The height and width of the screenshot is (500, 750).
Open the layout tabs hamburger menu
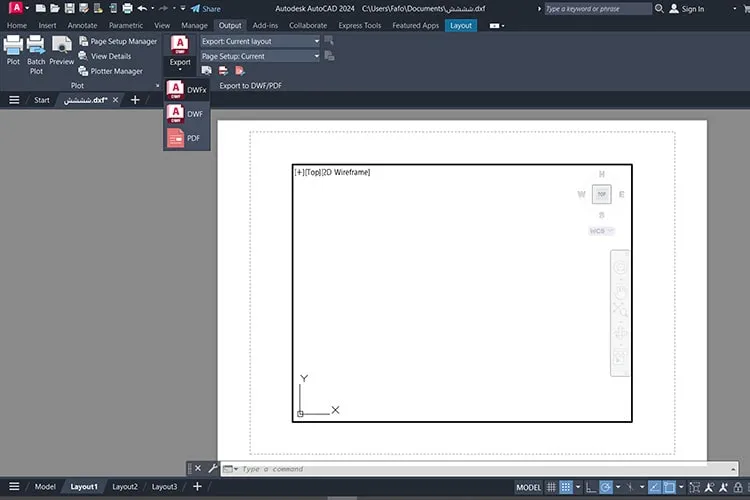click(x=14, y=487)
